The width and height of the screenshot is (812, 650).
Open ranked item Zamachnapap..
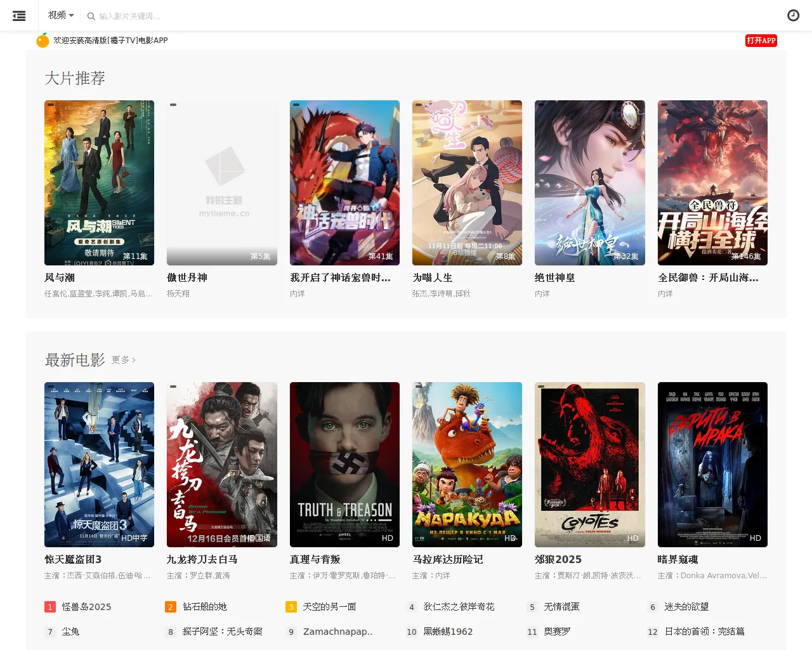337,632
